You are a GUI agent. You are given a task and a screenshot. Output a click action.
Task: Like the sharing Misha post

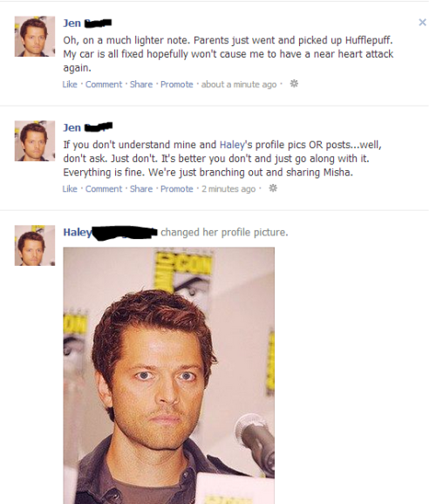click(x=70, y=188)
